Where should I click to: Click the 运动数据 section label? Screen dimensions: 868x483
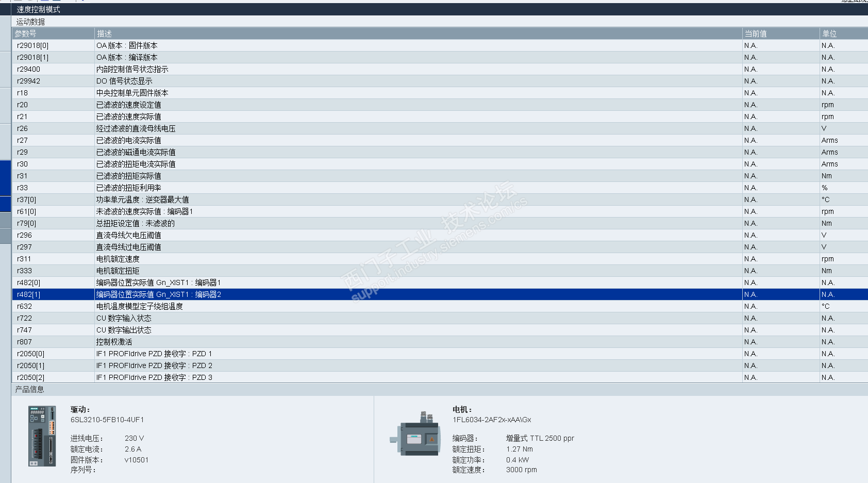30,22
